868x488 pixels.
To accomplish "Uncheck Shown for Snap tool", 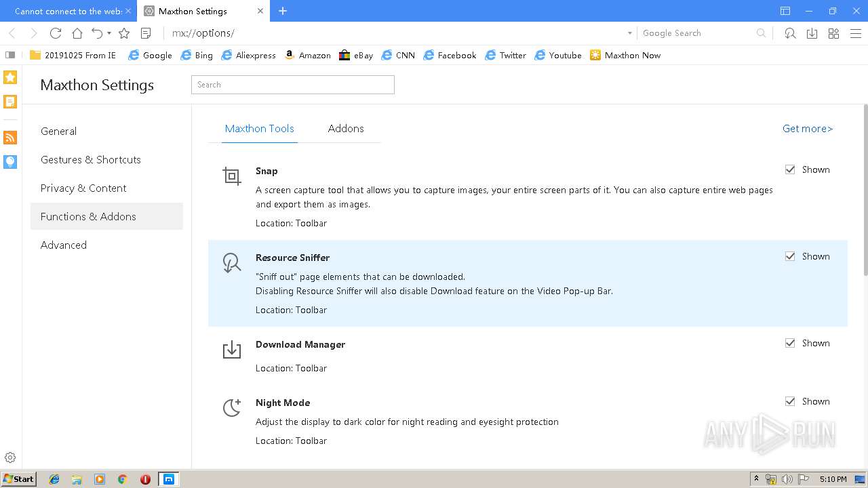I will tap(790, 169).
